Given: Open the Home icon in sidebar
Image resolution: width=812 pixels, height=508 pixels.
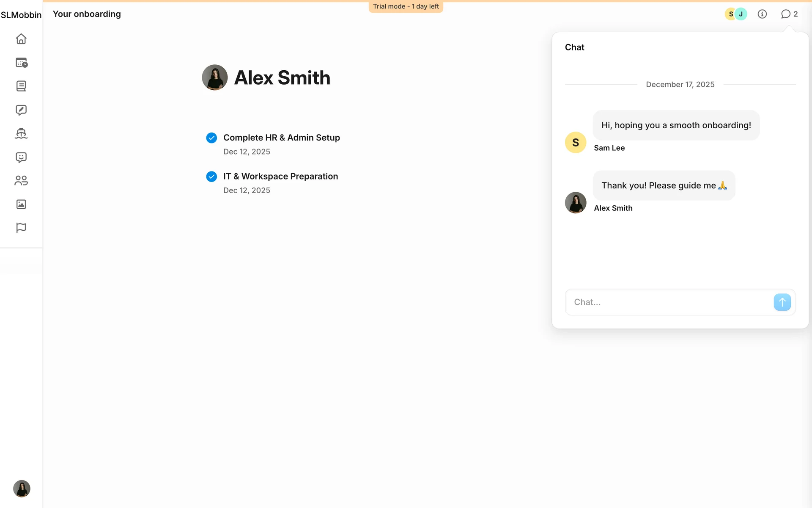Looking at the screenshot, I should (21, 39).
